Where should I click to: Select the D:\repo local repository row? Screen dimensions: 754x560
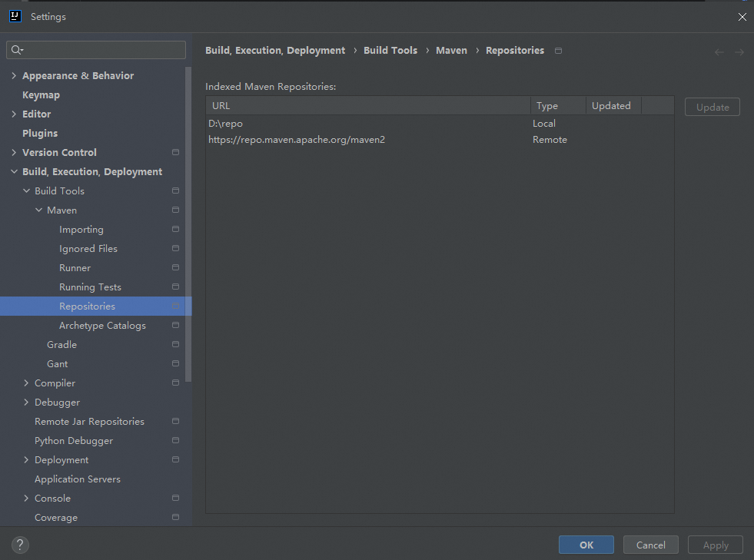440,124
